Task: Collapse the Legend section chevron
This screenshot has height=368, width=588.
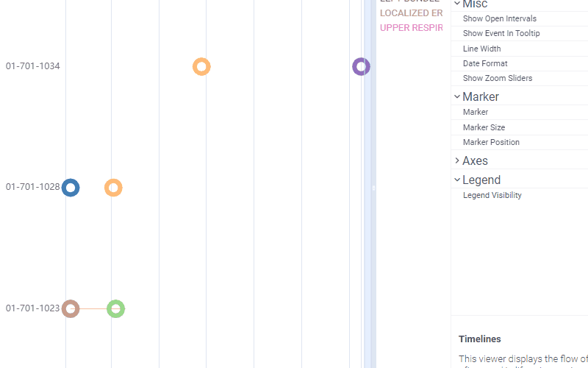Action: click(456, 180)
